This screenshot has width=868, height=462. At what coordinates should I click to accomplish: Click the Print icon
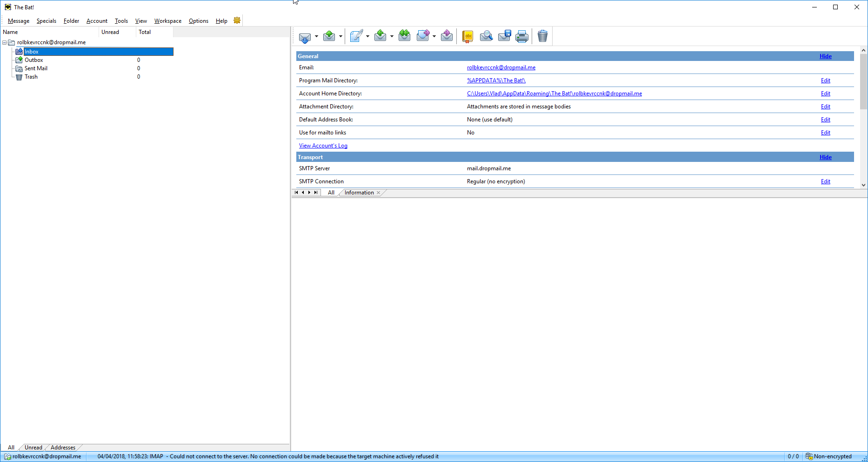point(522,36)
